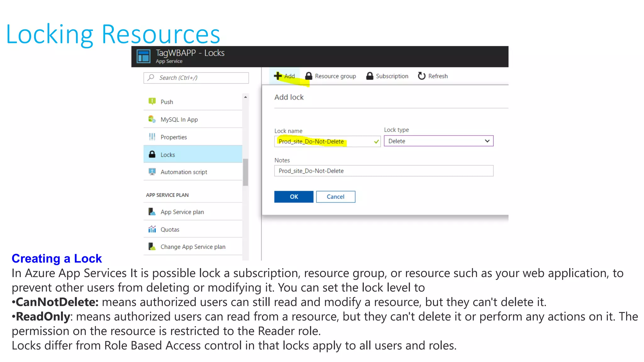The width and height of the screenshot is (644, 362).
Task: Click the Locks padlock icon in sidebar
Action: (152, 154)
